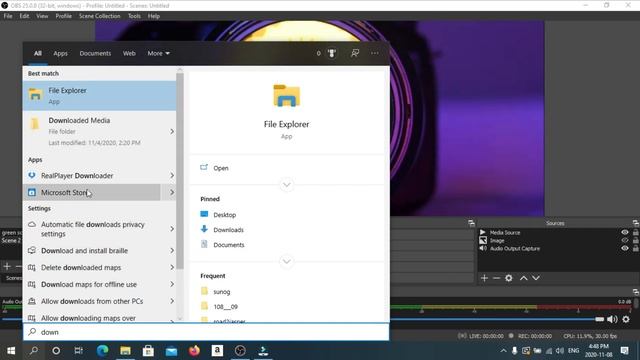
Task: Select the All search tab
Action: click(38, 53)
